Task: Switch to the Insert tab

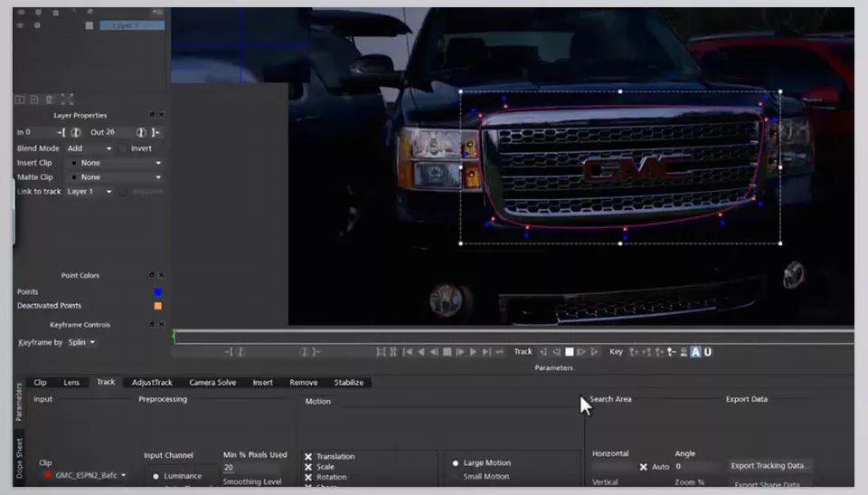Action: tap(262, 383)
